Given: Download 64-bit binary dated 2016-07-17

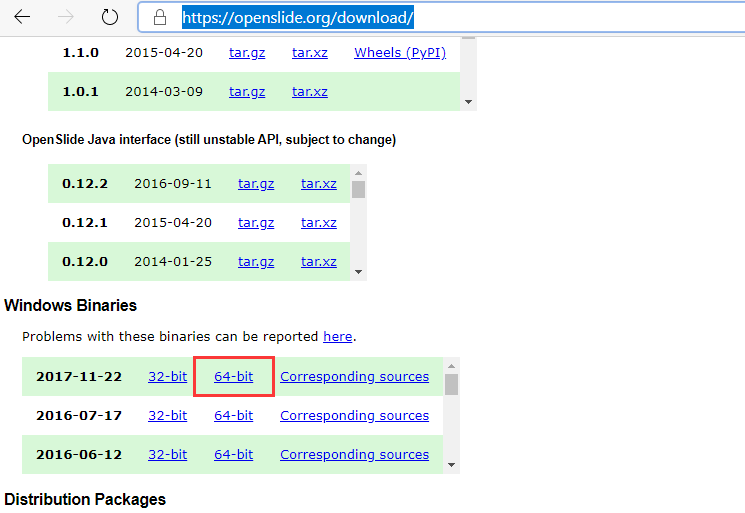Looking at the screenshot, I should 234,415.
